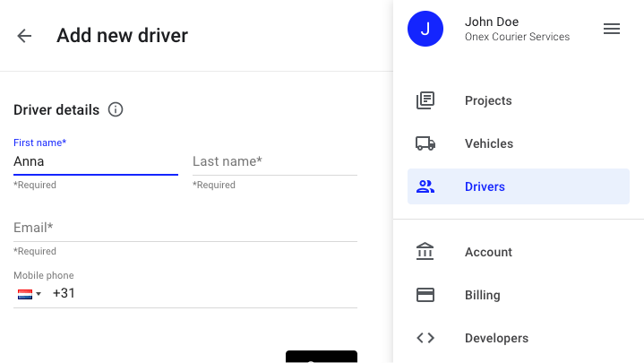
Task: Click the Projects document icon
Action: (x=425, y=100)
